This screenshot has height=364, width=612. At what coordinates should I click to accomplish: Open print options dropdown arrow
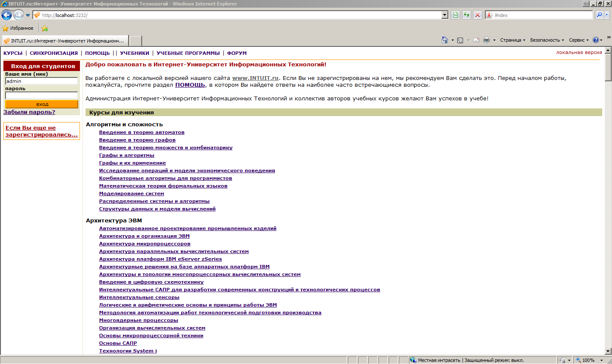pyautogui.click(x=494, y=40)
